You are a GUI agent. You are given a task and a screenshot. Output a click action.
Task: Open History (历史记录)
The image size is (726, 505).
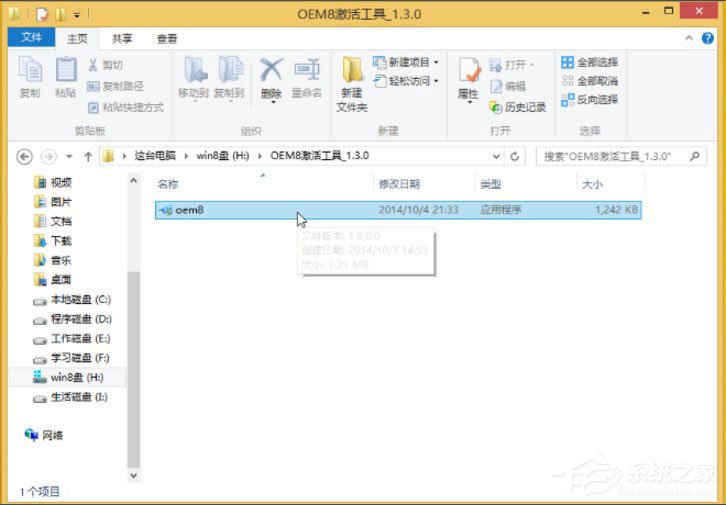click(x=518, y=107)
